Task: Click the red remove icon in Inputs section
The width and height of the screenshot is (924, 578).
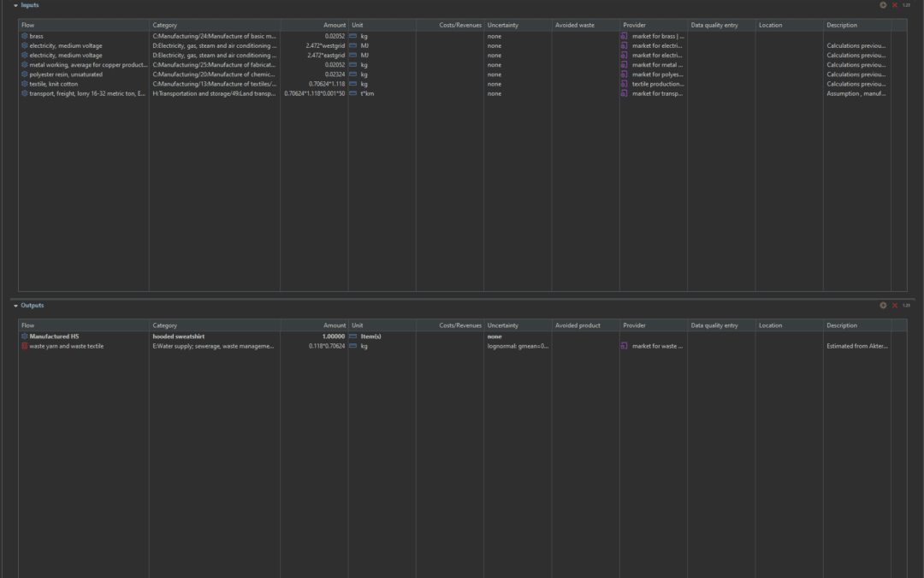Action: 895,5
